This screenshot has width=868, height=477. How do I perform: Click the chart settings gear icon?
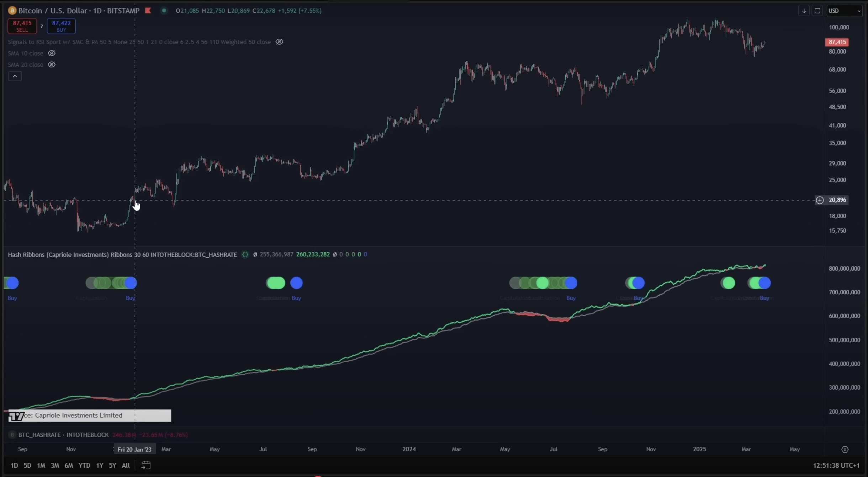845,449
